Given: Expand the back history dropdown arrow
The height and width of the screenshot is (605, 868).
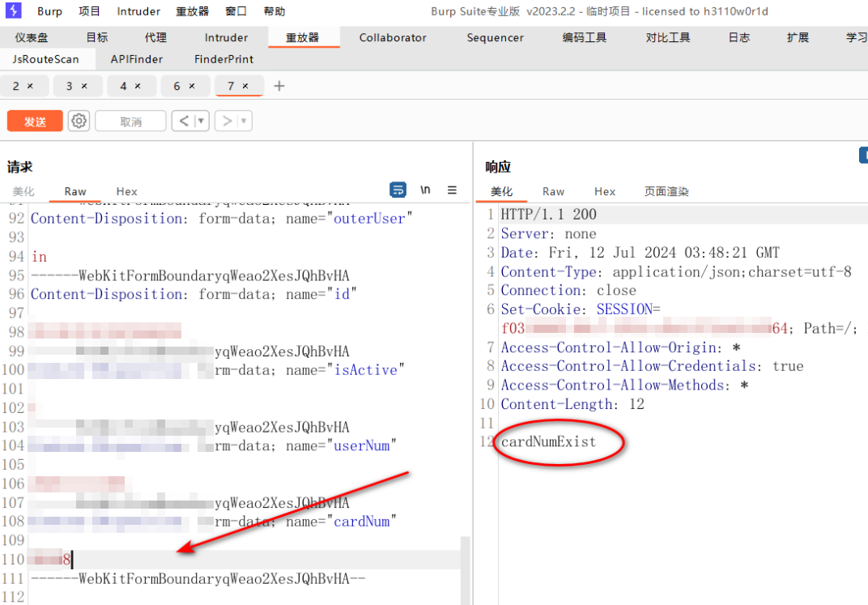Looking at the screenshot, I should [202, 121].
